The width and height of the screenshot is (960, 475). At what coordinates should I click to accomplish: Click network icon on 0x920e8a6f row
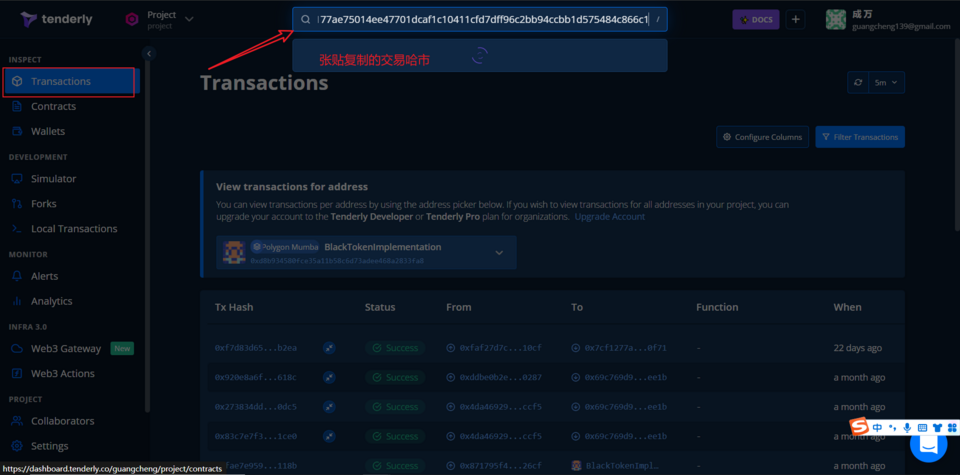tap(329, 378)
